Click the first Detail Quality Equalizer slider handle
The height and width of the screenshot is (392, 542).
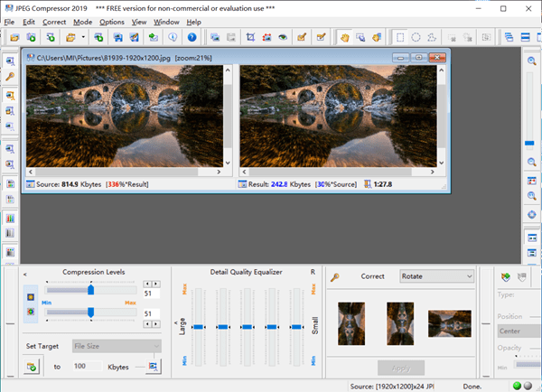point(199,327)
